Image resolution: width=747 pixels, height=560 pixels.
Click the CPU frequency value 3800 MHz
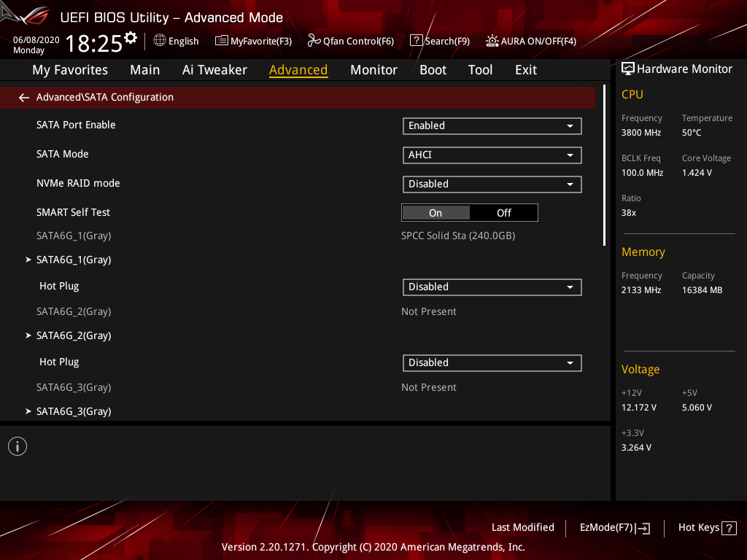click(640, 133)
